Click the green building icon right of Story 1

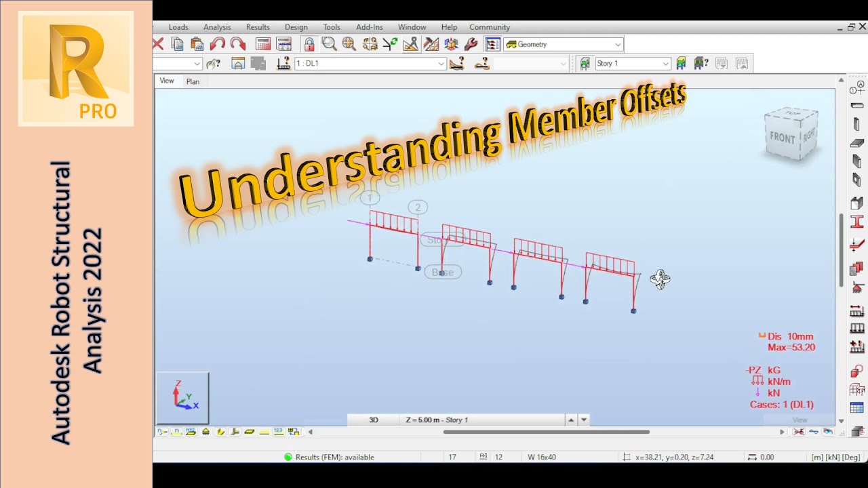[681, 63]
